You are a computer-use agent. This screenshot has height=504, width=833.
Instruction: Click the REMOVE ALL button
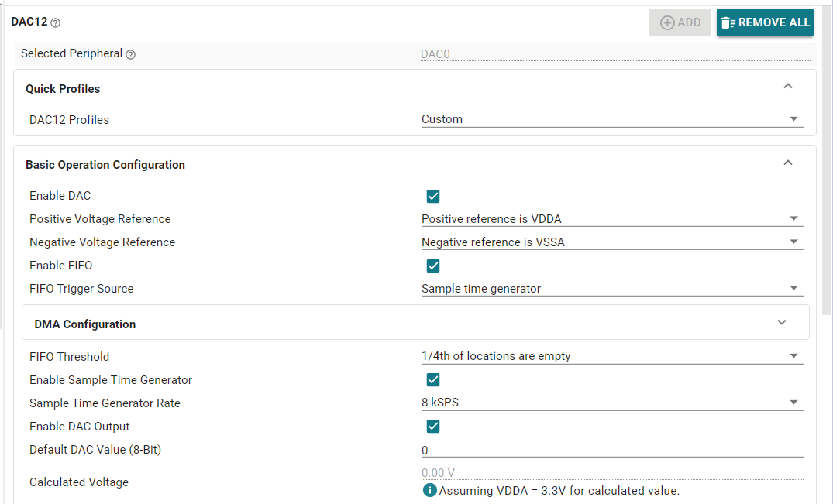click(x=764, y=22)
